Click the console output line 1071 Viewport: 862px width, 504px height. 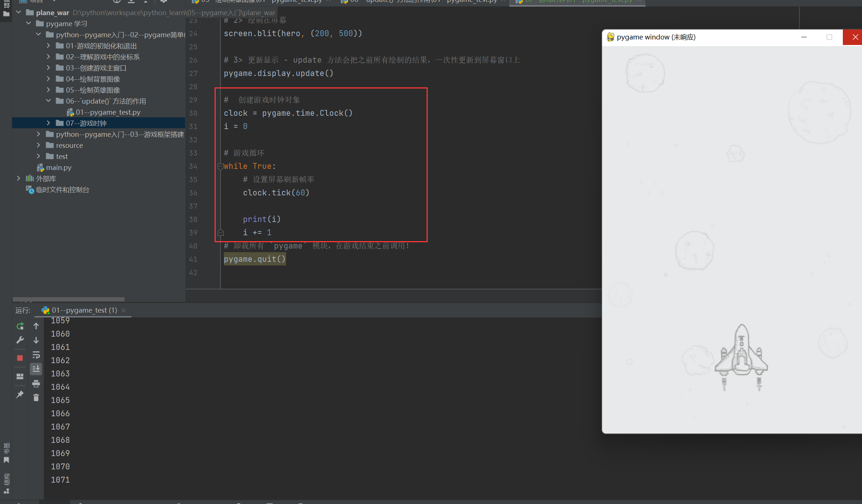pos(60,480)
